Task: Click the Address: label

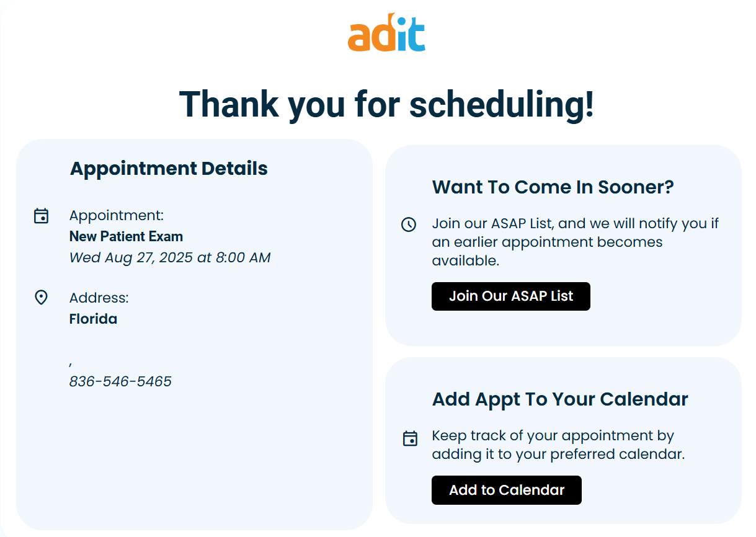Action: point(99,298)
